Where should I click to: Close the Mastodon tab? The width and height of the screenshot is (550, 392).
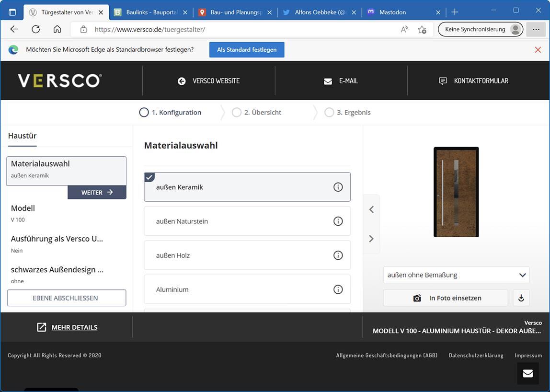[438, 12]
